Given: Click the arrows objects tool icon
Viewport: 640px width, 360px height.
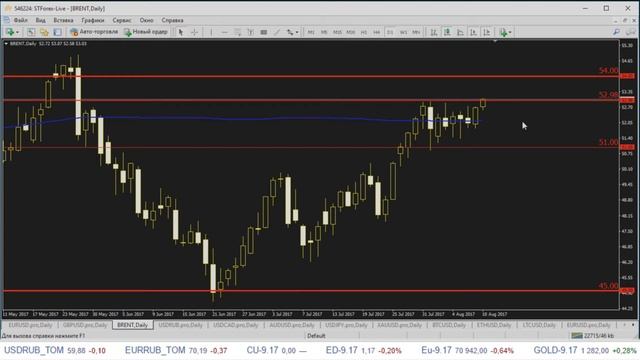Looking at the screenshot, I should tap(290, 32).
